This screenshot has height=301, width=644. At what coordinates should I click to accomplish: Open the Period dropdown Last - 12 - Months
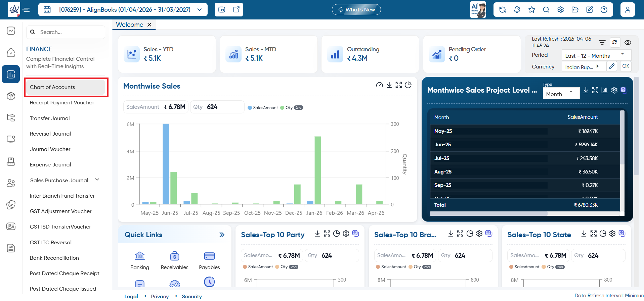coord(596,56)
